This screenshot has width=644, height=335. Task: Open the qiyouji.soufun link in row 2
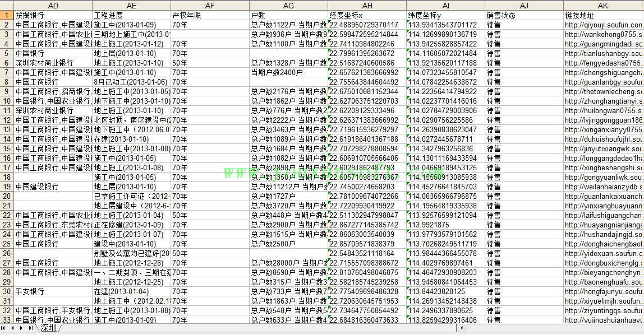[603, 25]
